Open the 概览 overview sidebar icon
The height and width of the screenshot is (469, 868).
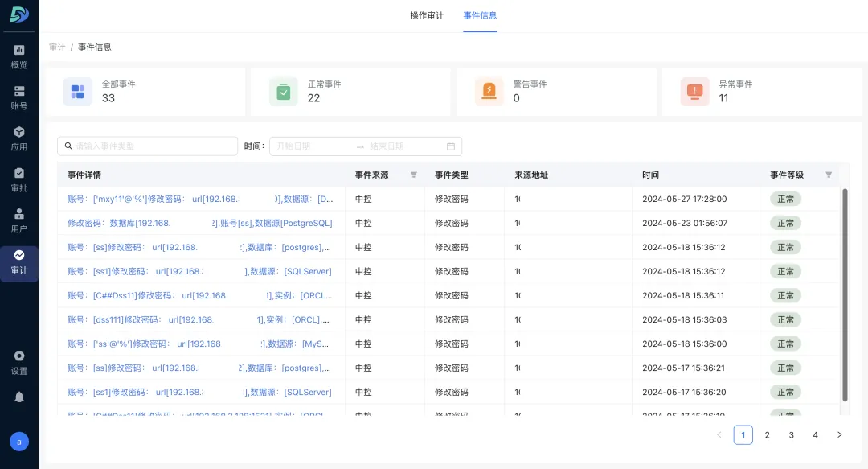point(19,51)
